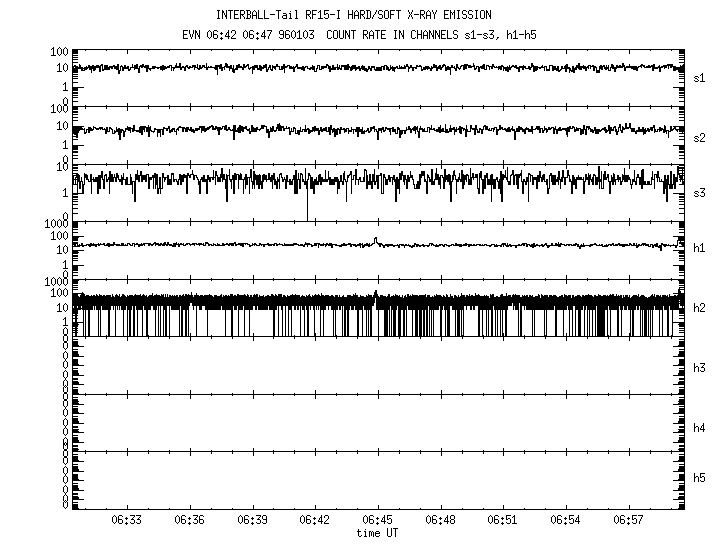Select the 06:48 time tick label
Screen dimensions: 720x550
[x=440, y=521]
